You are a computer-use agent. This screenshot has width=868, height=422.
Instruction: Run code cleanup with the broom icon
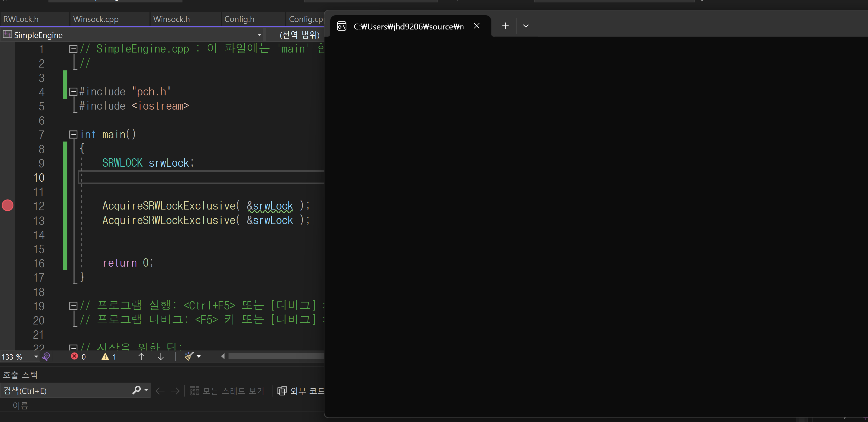tap(189, 356)
